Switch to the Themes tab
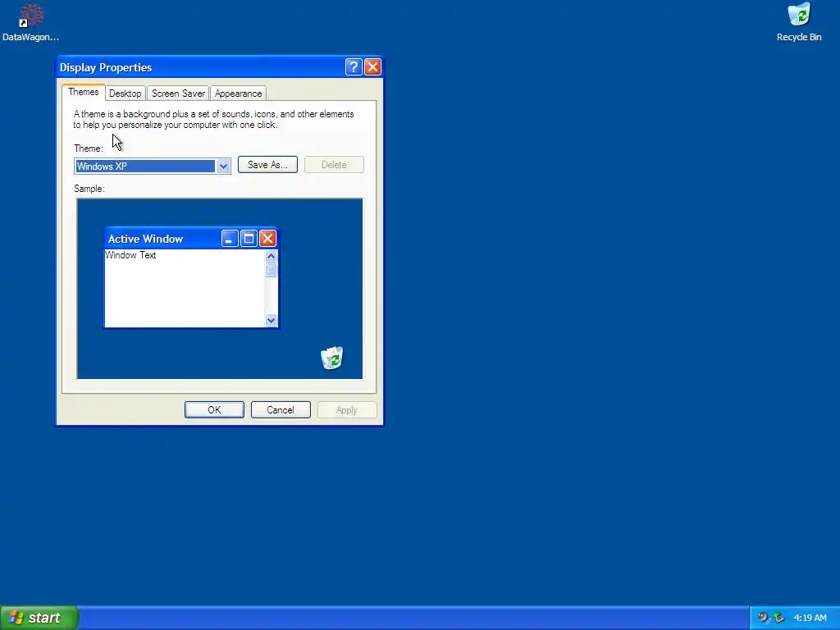The width and height of the screenshot is (840, 630). [x=84, y=92]
